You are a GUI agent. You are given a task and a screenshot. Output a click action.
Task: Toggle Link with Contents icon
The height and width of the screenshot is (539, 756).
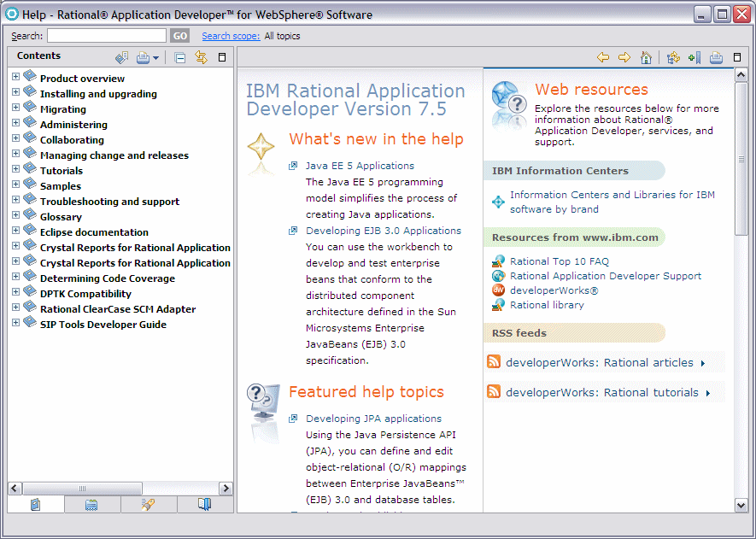click(201, 58)
